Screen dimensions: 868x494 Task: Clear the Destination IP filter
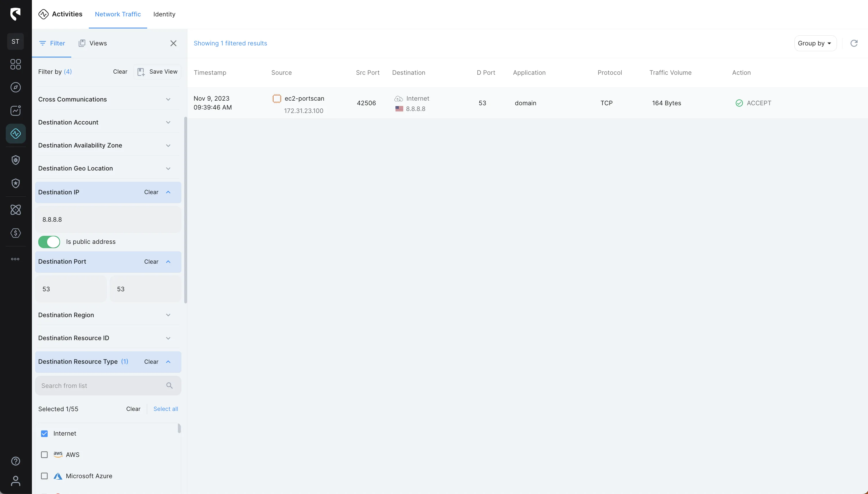pyautogui.click(x=151, y=192)
